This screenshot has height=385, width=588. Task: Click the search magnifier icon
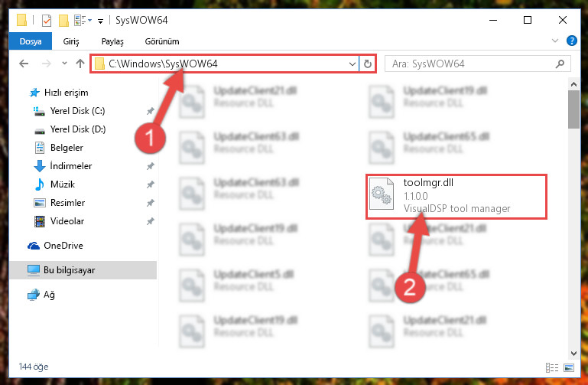(560, 64)
